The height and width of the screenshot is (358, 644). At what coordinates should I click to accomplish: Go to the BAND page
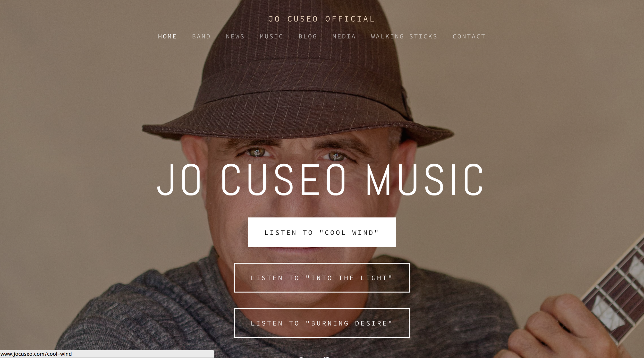[201, 37]
